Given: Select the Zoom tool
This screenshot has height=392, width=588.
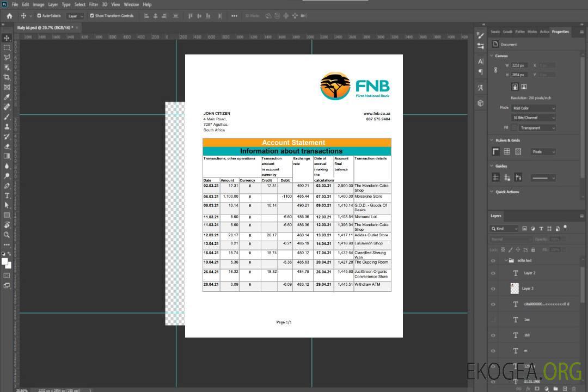Looking at the screenshot, I should pyautogui.click(x=7, y=235).
